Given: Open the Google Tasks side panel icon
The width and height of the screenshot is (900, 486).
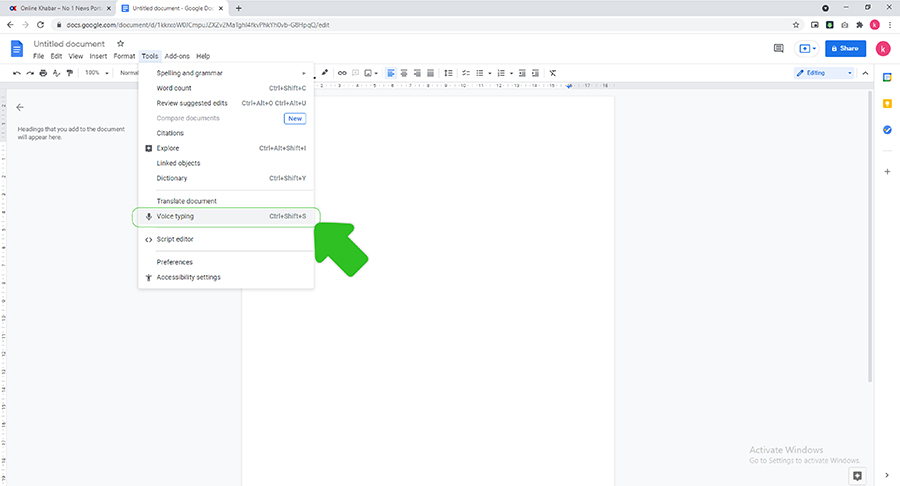Looking at the screenshot, I should [887, 130].
